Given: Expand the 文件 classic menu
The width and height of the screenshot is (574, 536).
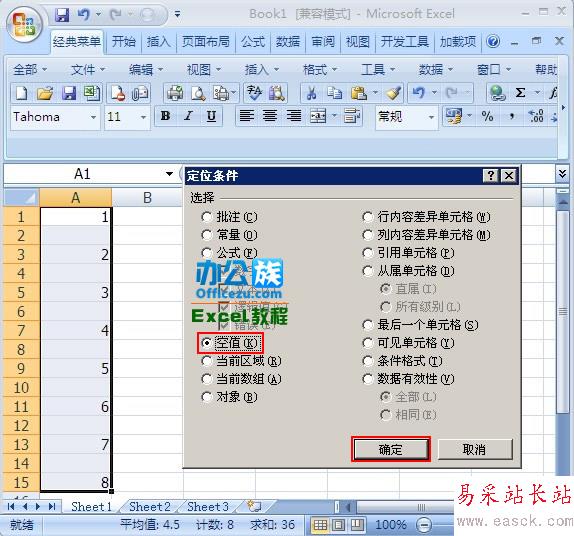Looking at the screenshot, I should coord(88,69).
